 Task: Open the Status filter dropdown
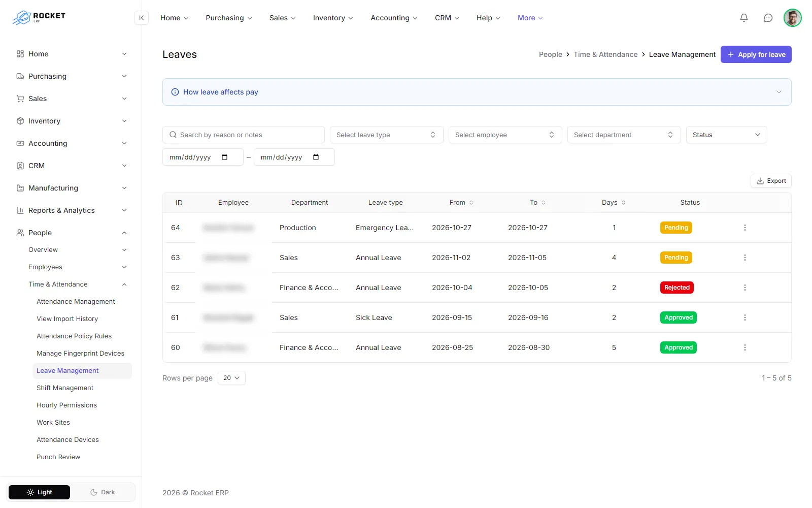pos(727,135)
